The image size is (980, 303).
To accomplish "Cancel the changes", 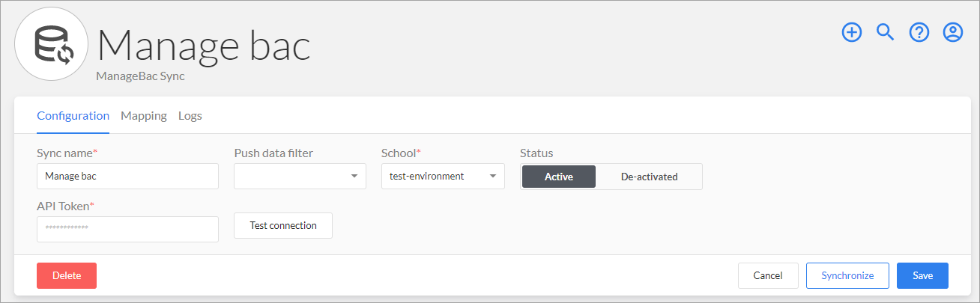I will pos(768,275).
